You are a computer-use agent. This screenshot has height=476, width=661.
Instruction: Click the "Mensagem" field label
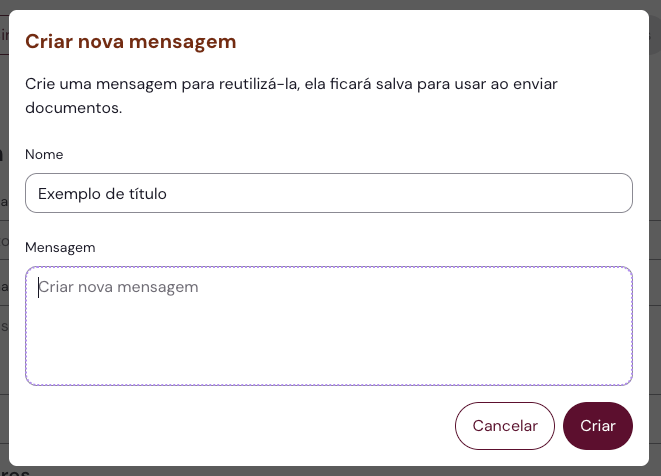point(59,246)
